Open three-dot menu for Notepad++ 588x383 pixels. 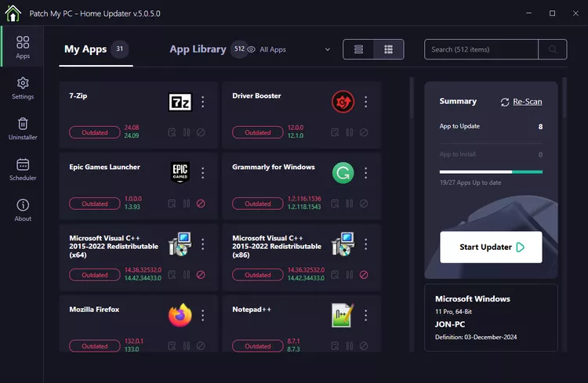tap(365, 315)
